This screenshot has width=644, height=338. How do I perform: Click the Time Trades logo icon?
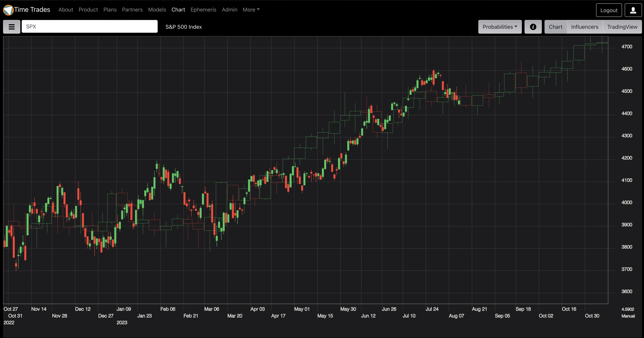[x=8, y=10]
